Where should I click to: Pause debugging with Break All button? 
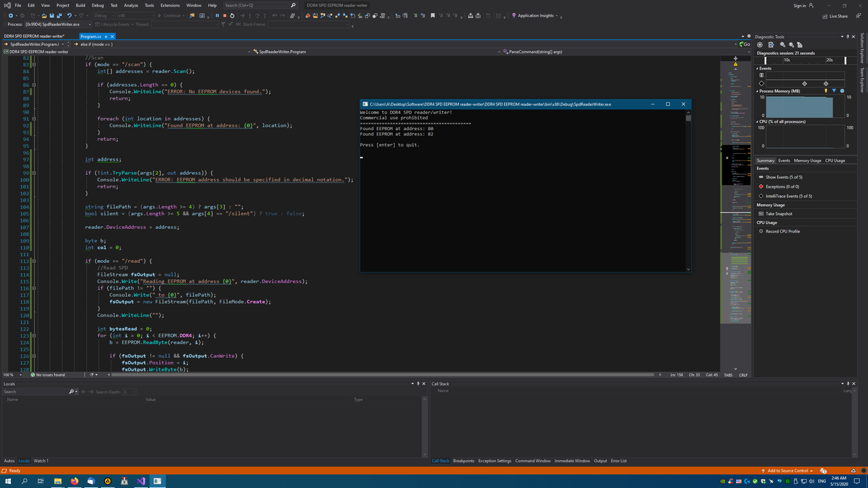[217, 16]
